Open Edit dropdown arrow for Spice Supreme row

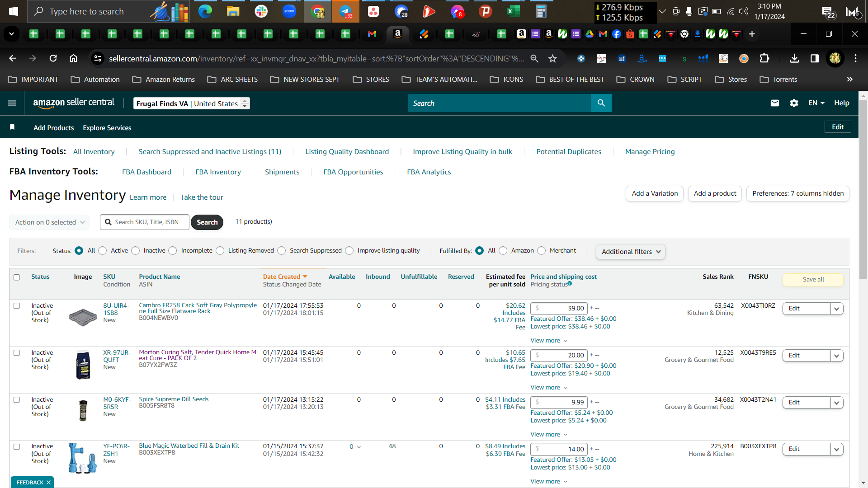837,403
